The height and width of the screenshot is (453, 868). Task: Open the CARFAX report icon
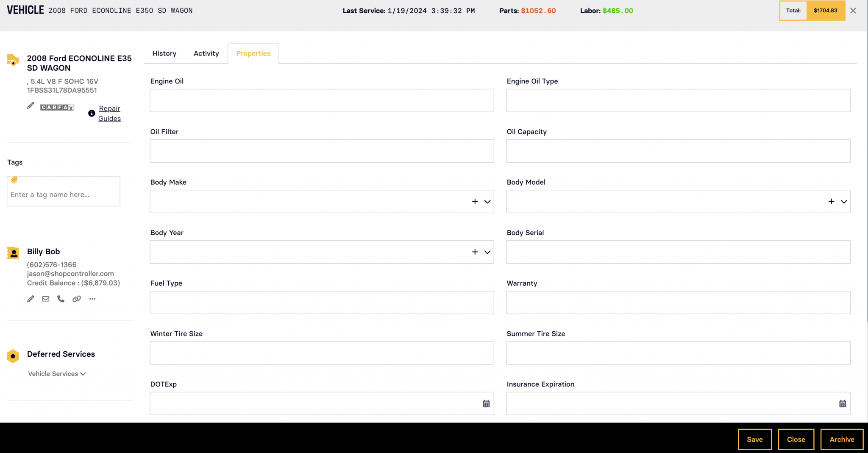(57, 107)
